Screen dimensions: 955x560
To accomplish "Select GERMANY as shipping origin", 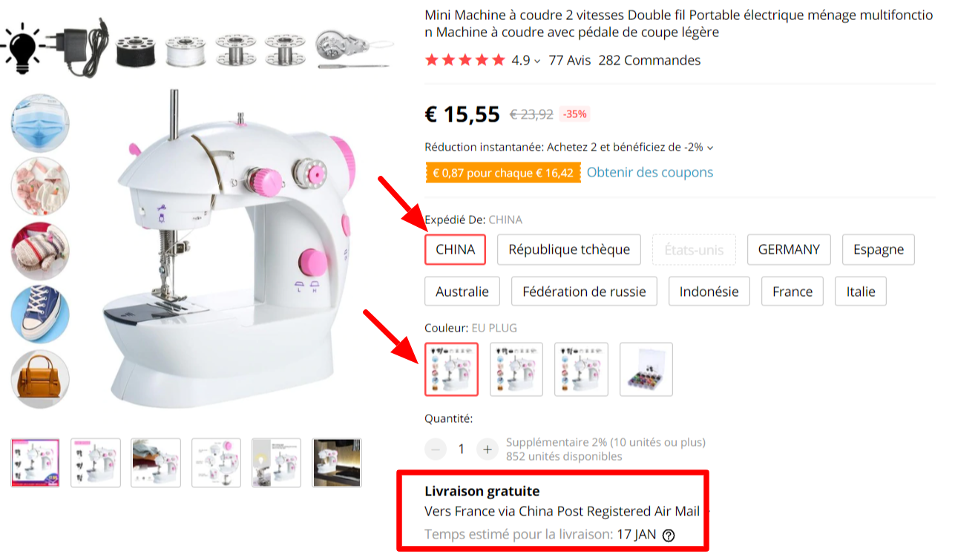I will [x=789, y=249].
